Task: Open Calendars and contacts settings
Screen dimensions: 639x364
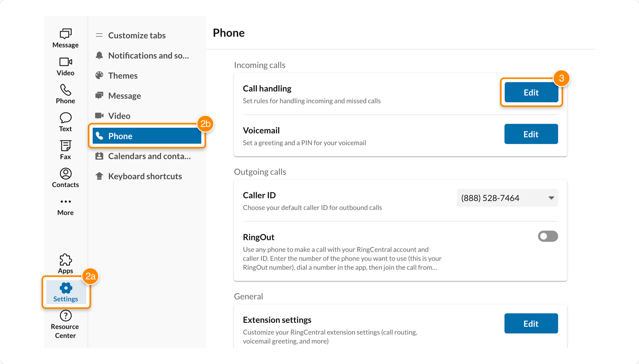Action: click(149, 156)
